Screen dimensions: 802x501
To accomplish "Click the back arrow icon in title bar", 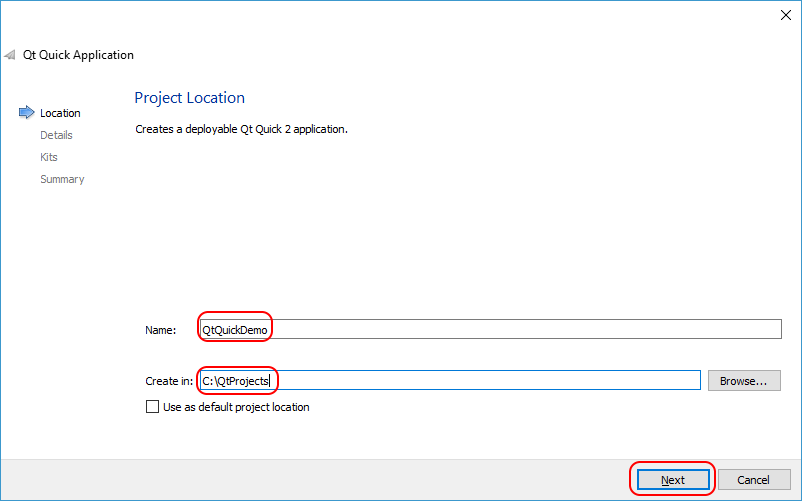I will click(x=10, y=55).
